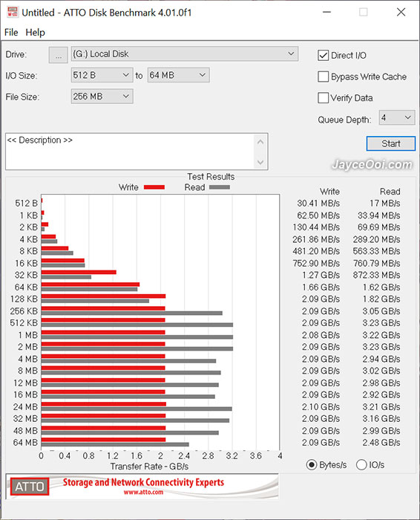Enable the Verify Data checkbox
420x520 pixels.
pos(324,98)
